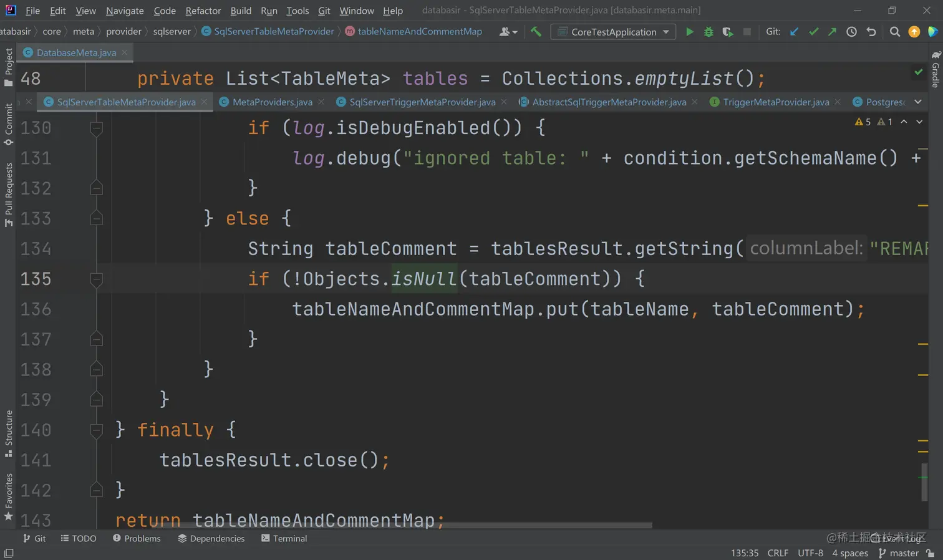Click the tool window quick access icon in status bar corner
The width and height of the screenshot is (943, 560).
[x=9, y=553]
